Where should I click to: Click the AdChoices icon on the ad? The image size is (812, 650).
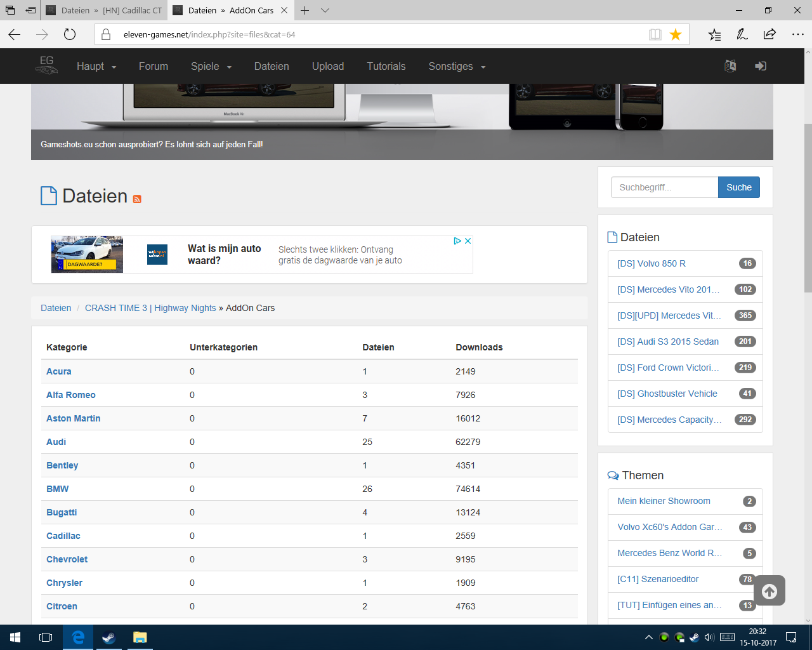(x=457, y=241)
